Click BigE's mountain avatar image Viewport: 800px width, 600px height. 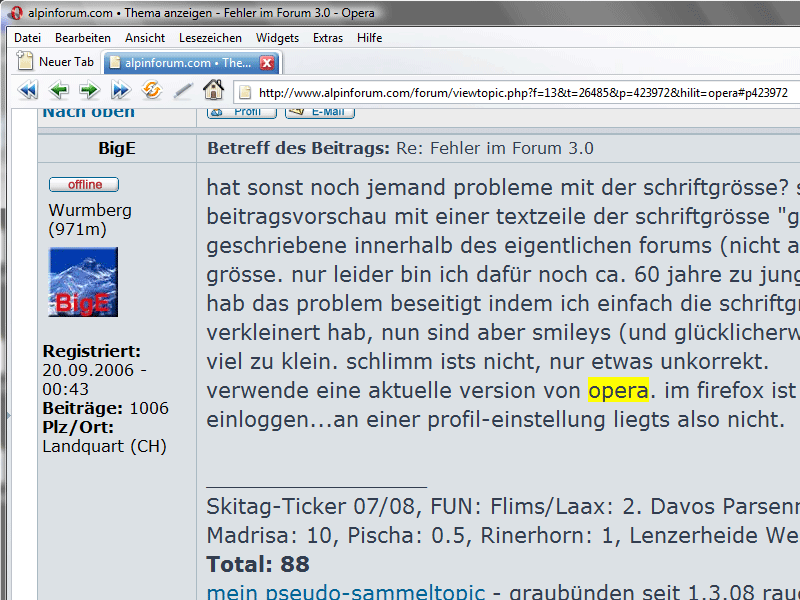[x=83, y=284]
